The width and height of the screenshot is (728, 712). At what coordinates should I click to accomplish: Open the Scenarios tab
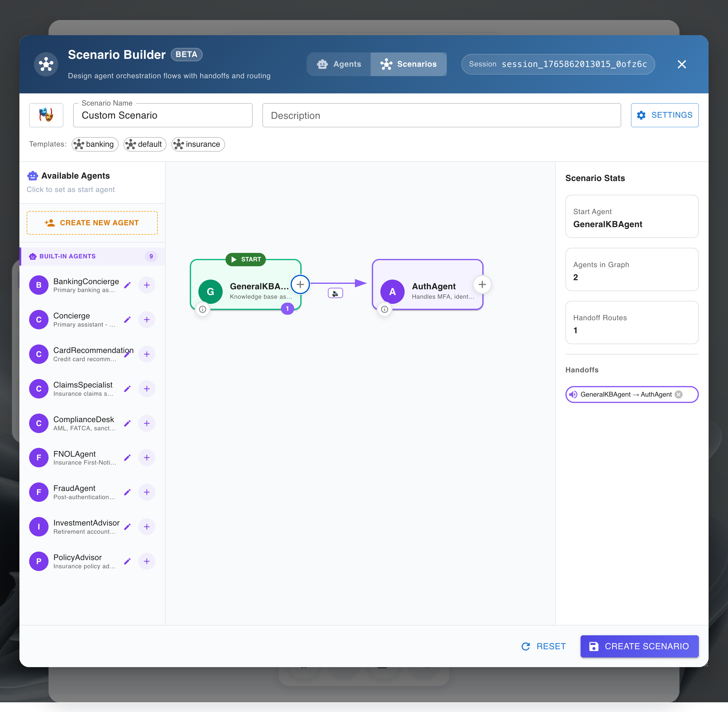pos(409,64)
